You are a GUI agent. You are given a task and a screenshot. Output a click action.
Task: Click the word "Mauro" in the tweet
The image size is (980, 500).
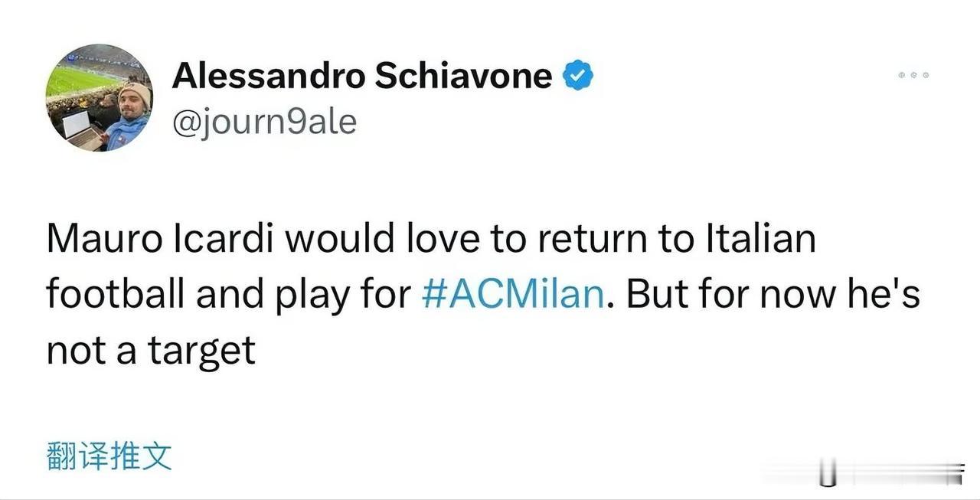click(x=103, y=240)
